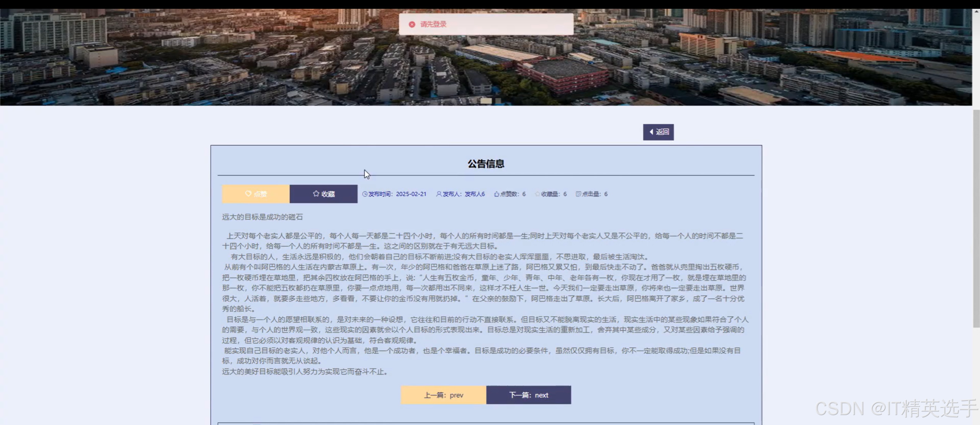Open the previous article via 上一篇: prev
This screenshot has height=425, width=980.
pyautogui.click(x=443, y=395)
